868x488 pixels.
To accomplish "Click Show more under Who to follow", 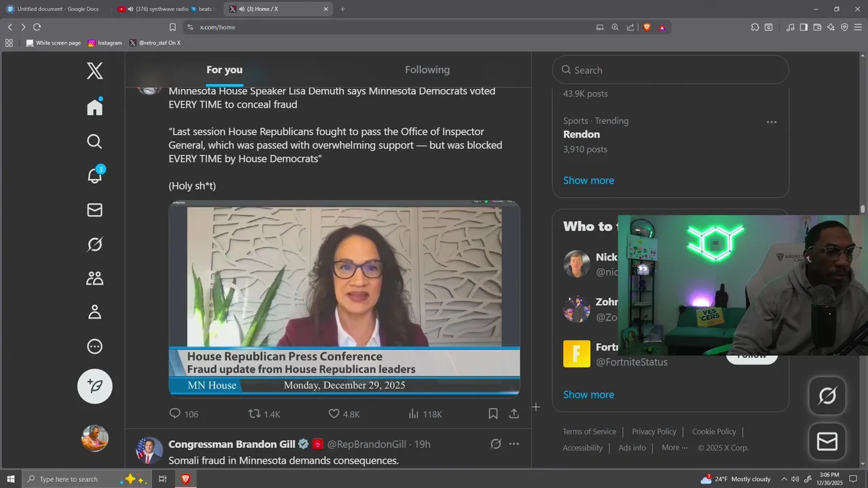I will [589, 394].
